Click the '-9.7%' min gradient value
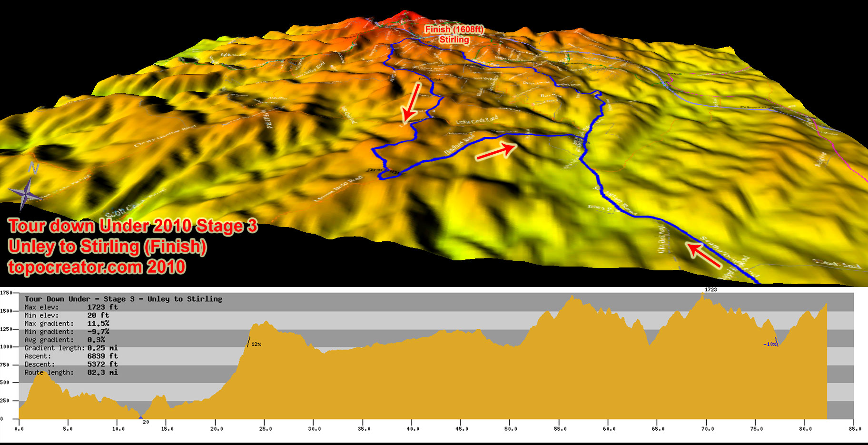 tap(98, 331)
